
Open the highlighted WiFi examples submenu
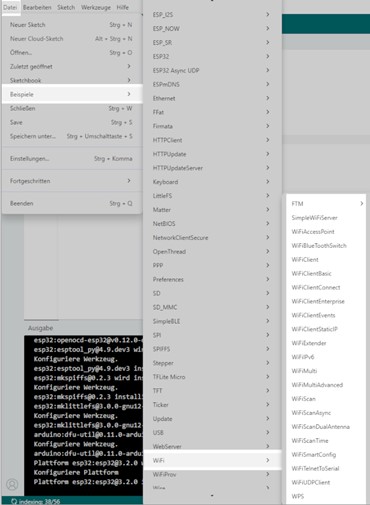click(x=212, y=460)
